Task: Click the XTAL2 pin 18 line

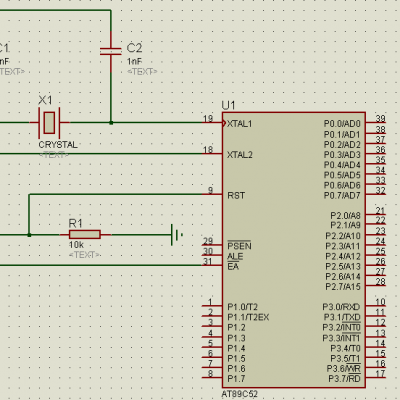Action: (212, 154)
